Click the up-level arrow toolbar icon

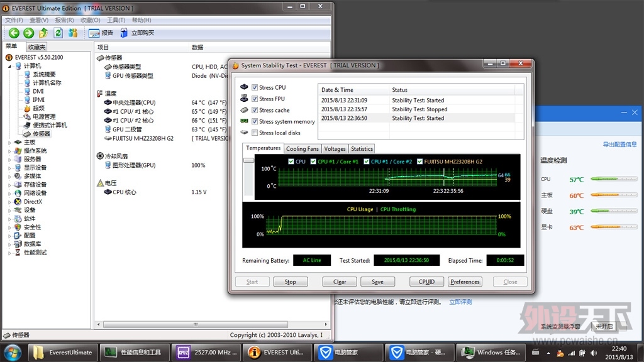43,33
